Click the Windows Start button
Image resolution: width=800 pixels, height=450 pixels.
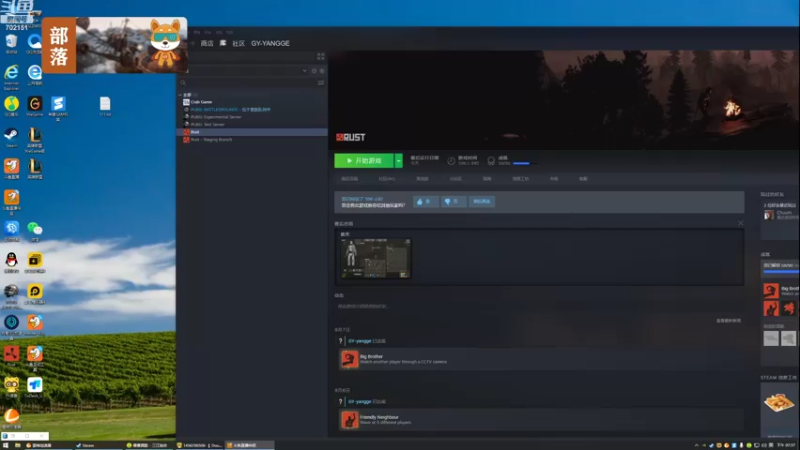[x=6, y=445]
